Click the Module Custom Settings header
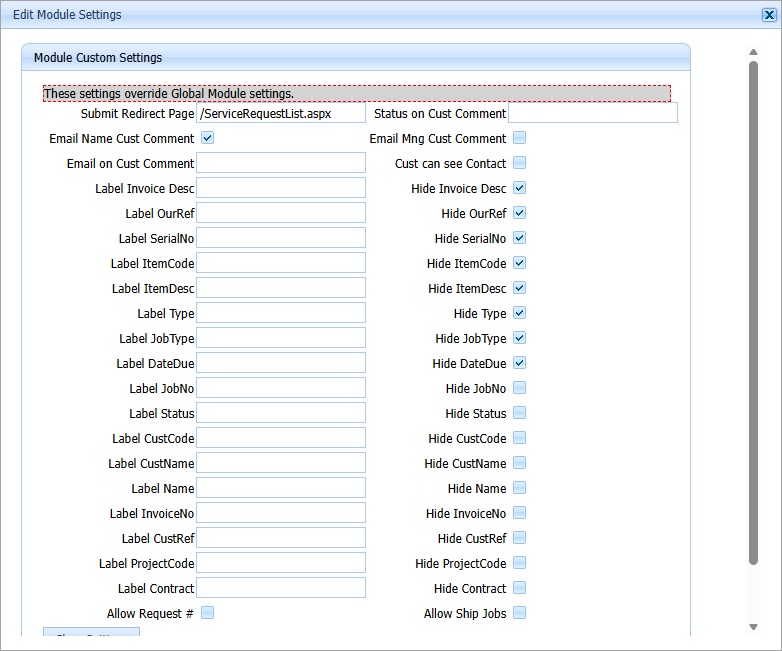782x651 pixels. pos(356,57)
